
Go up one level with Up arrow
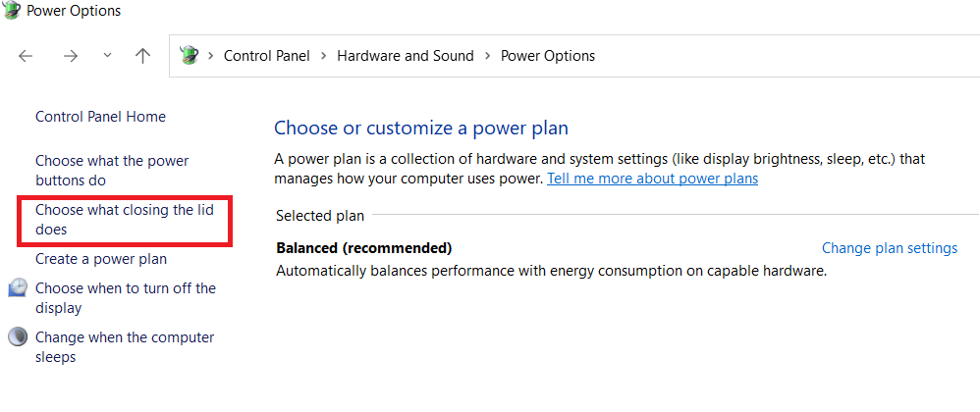[143, 56]
